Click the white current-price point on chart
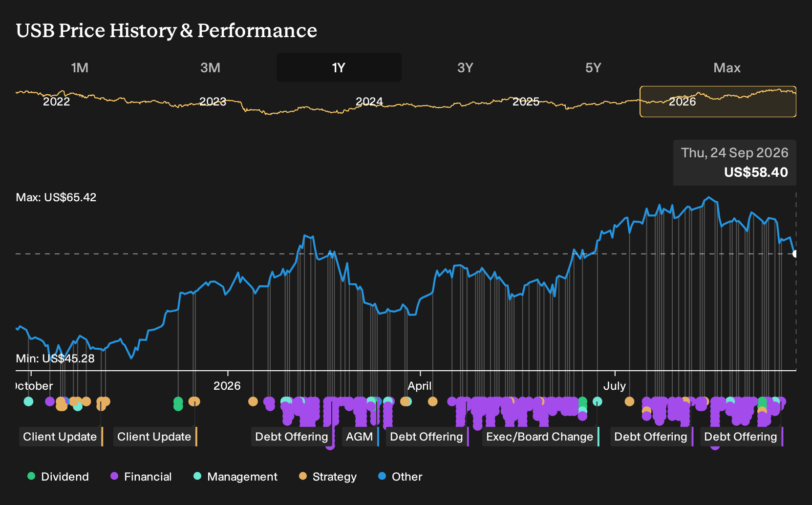This screenshot has height=505, width=812. coord(795,253)
